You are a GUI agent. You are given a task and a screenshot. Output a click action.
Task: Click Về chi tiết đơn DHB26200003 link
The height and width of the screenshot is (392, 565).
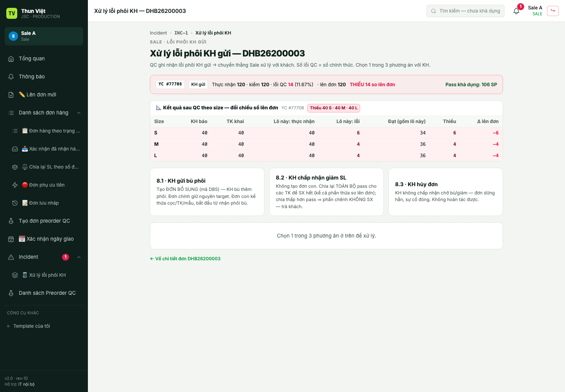(x=185, y=259)
